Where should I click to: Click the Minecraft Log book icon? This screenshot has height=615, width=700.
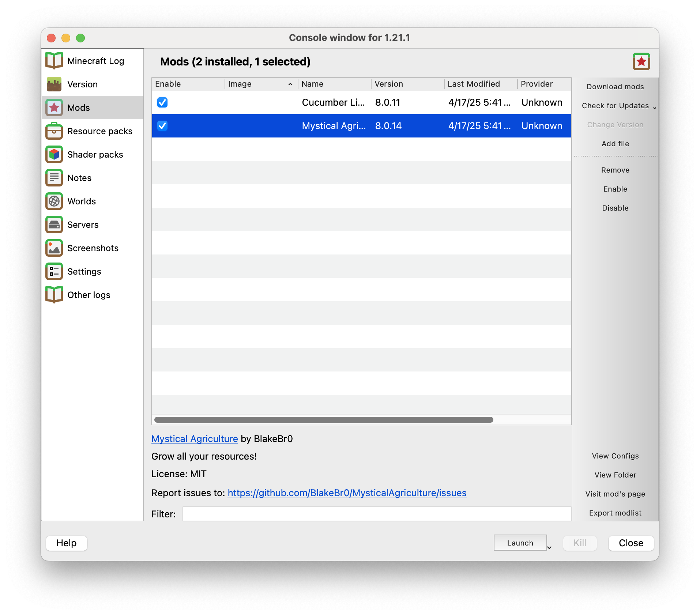(54, 61)
